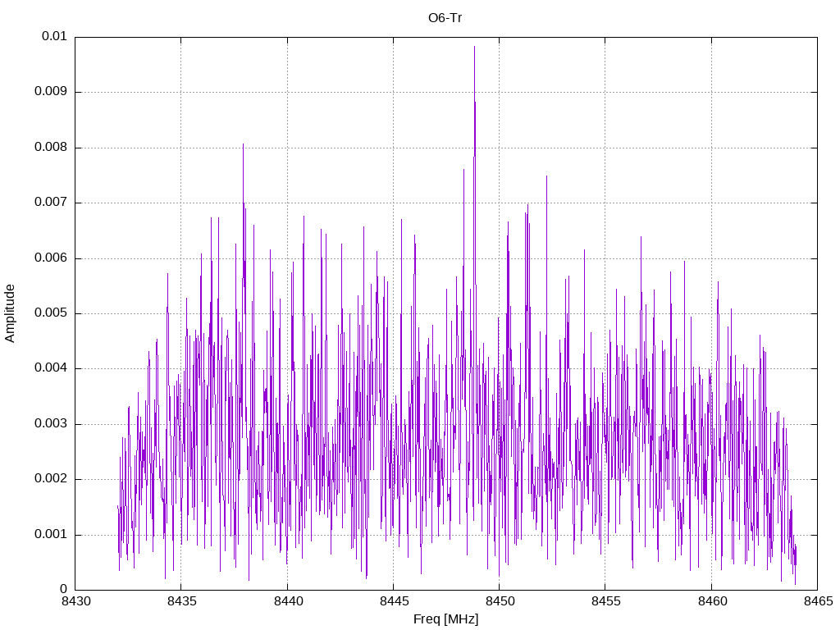
Task: Click the x-axis tick label 8445
Action: 394,601
